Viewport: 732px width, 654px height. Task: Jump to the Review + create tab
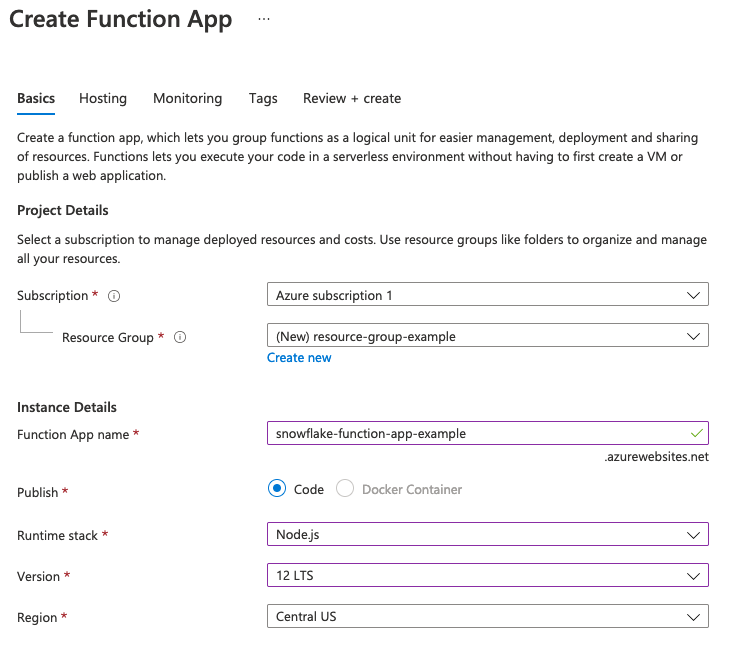click(352, 98)
